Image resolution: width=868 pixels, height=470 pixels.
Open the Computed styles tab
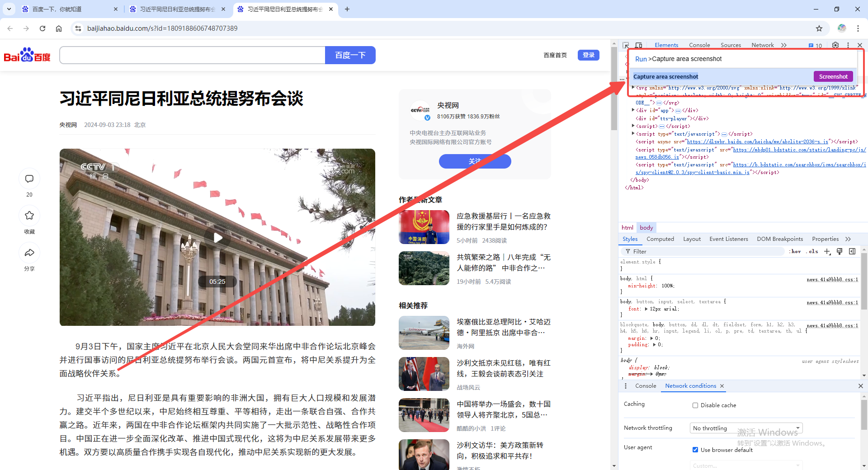tap(660, 239)
